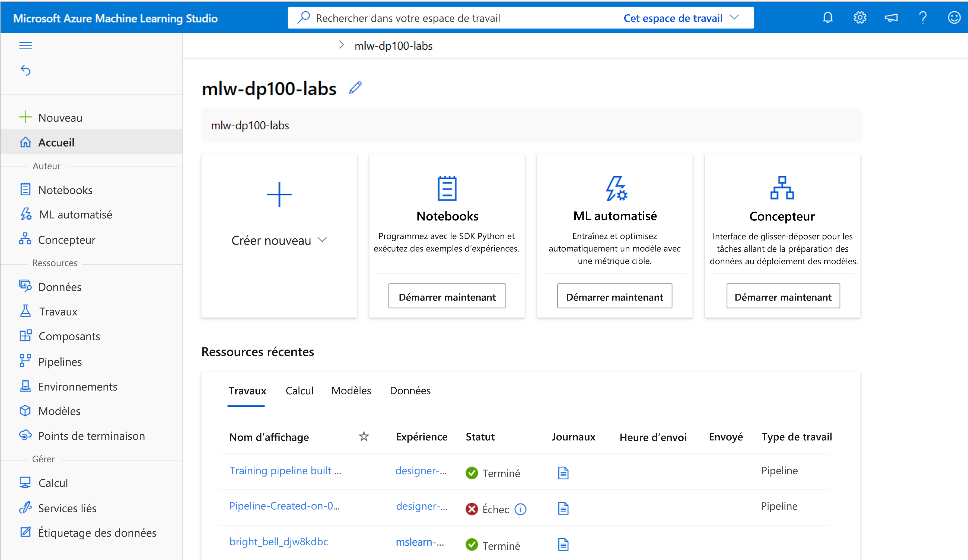Switch to the Calcul tab
Screen dimensions: 968x560
coord(299,391)
